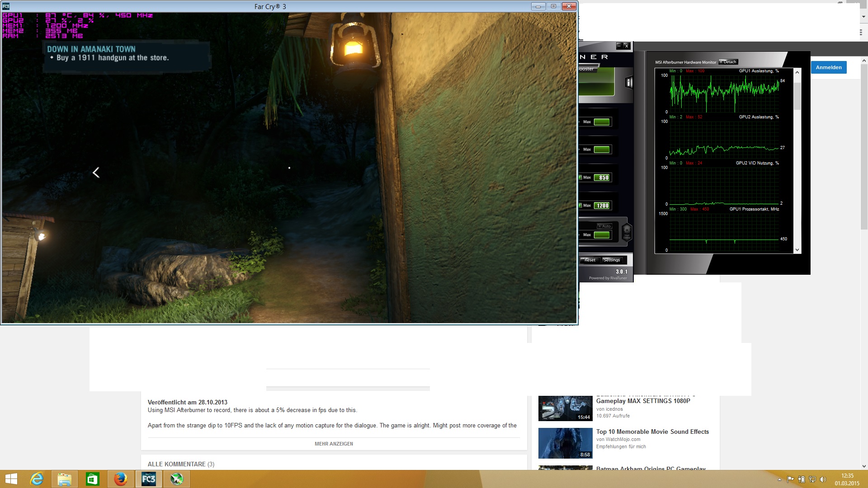Click the back arrow in the game view
This screenshot has height=488, width=868.
(96, 172)
